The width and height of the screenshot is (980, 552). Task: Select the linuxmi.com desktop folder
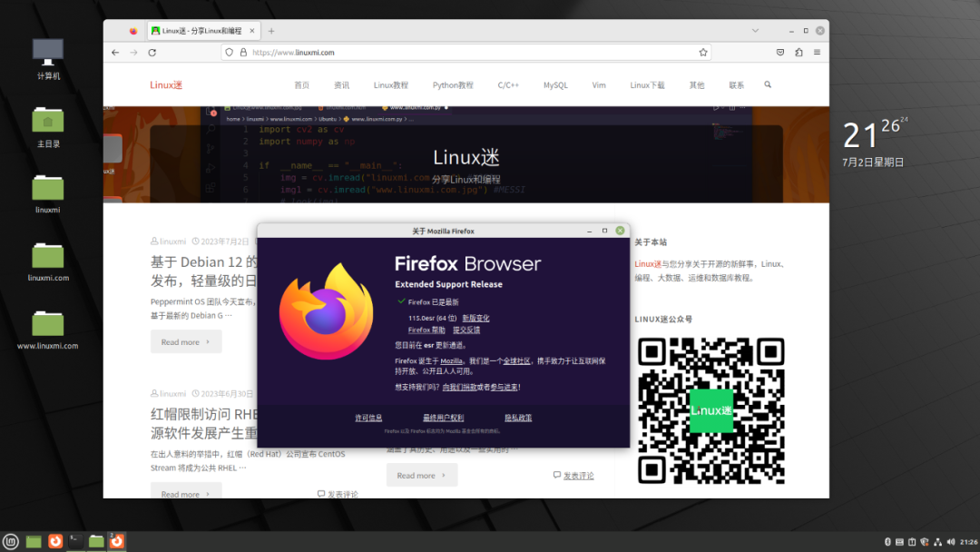[x=48, y=262]
